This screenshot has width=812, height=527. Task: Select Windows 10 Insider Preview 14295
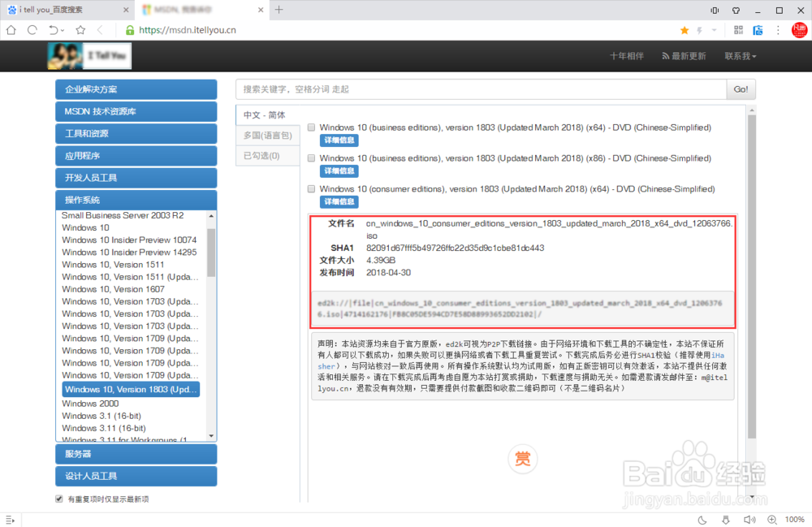click(129, 253)
